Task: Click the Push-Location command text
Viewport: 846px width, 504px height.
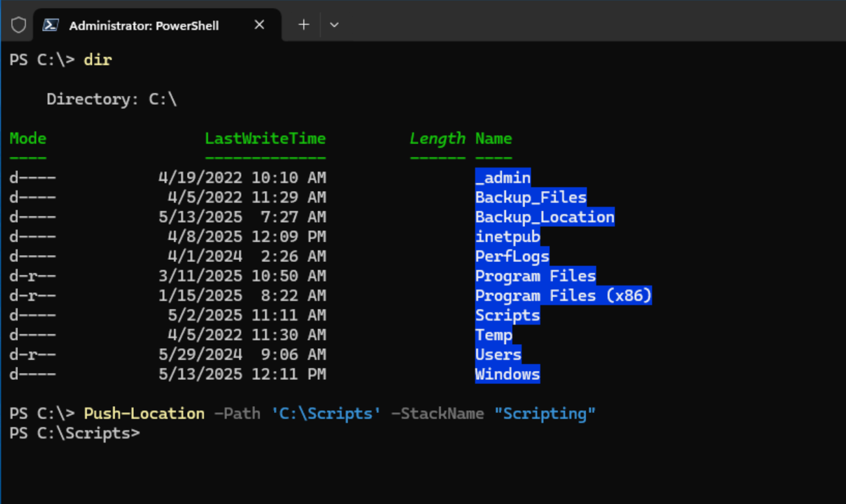Action: pos(144,413)
